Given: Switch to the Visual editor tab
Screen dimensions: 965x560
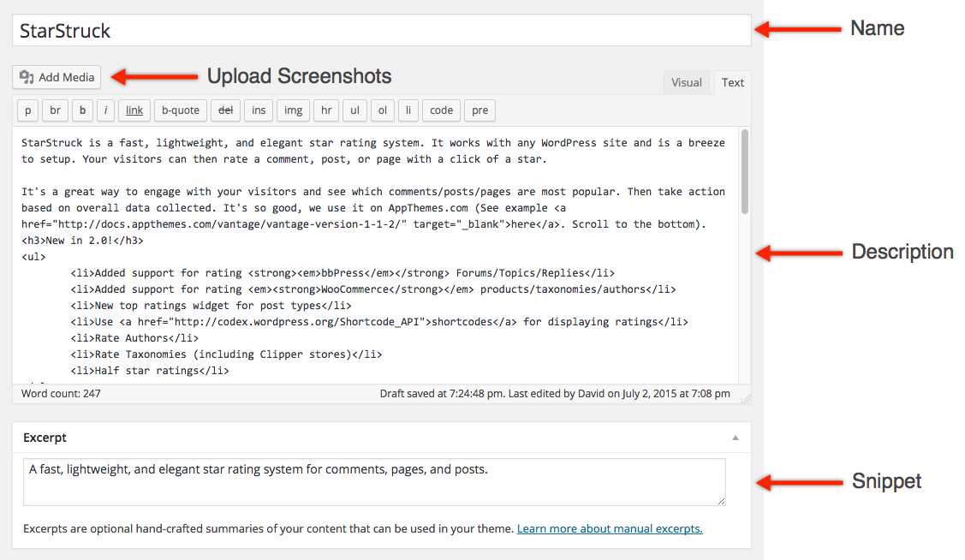Looking at the screenshot, I should point(686,82).
